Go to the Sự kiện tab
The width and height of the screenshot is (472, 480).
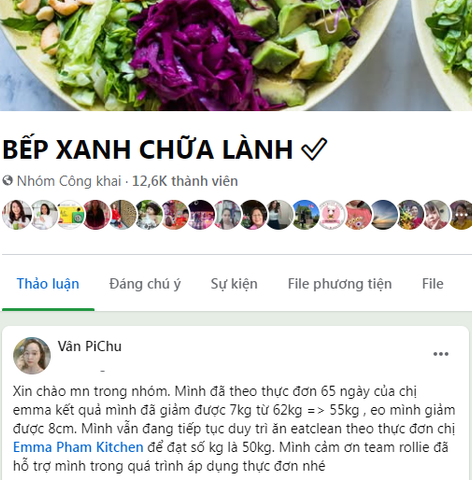coord(234,284)
